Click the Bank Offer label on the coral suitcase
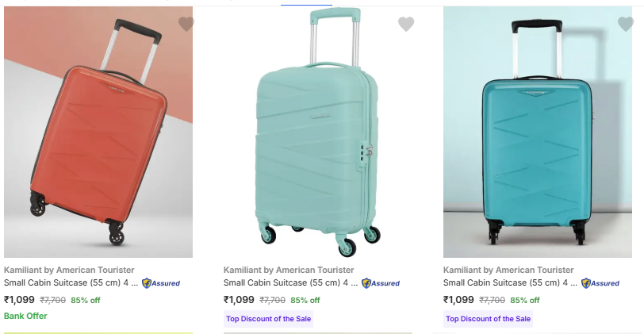Screen dimensions: 644x334 25,316
